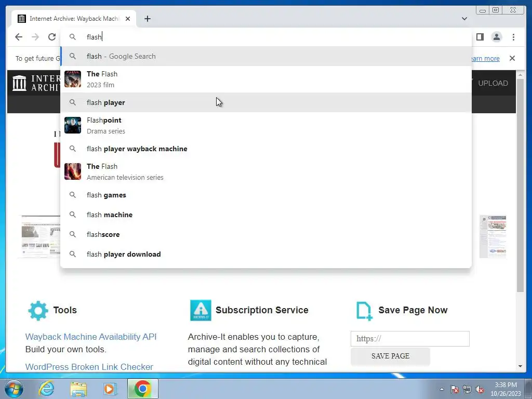Select 'flashscore' suggestion
532x399 pixels.
[267, 234]
